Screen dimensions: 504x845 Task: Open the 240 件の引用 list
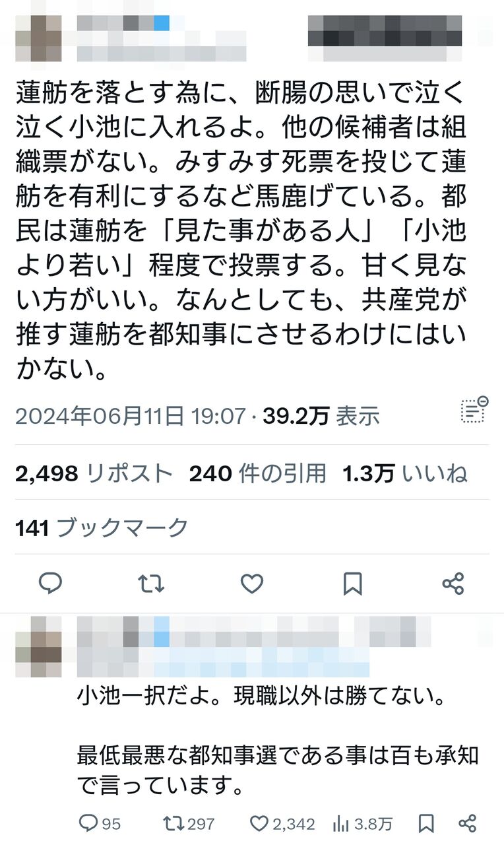257,473
